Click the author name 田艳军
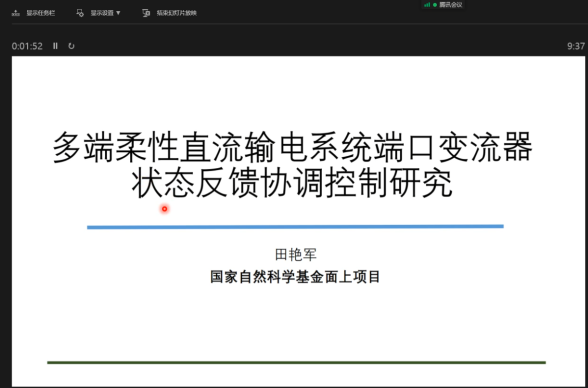The width and height of the screenshot is (588, 388). (x=296, y=255)
